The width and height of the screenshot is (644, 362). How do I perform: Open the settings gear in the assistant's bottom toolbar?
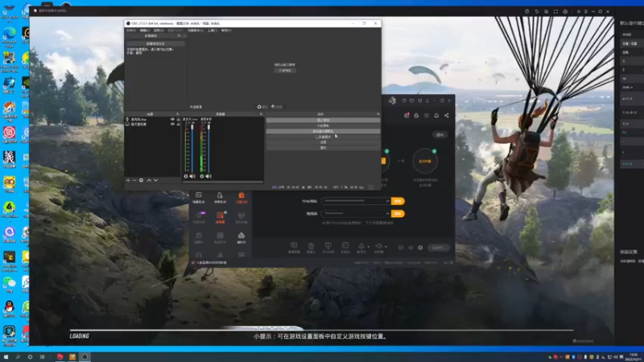[x=420, y=248]
